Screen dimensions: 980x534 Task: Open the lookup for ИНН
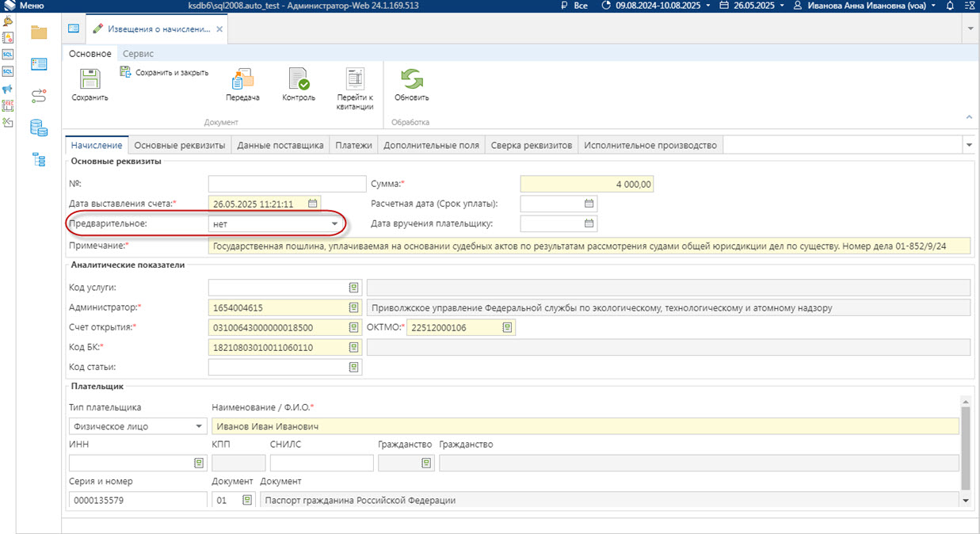pyautogui.click(x=199, y=463)
